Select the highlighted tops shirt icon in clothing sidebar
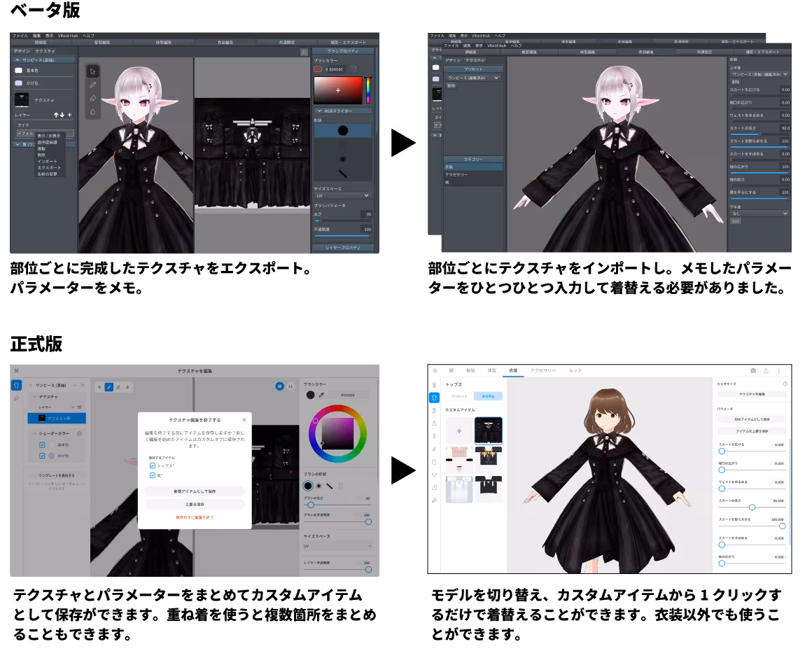Screen dimensions: 812x651 pos(435,398)
